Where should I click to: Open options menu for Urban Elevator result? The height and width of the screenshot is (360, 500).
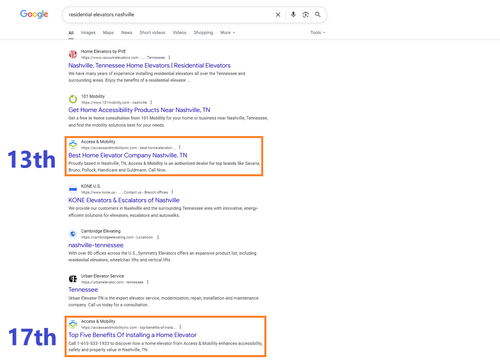click(x=148, y=282)
